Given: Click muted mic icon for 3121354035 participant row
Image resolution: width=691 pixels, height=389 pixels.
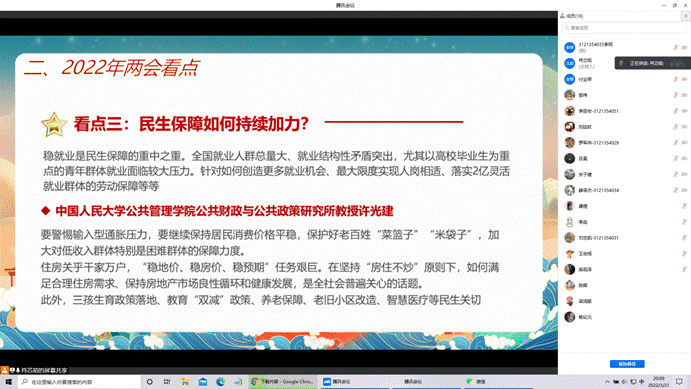Looking at the screenshot, I should 676,47.
